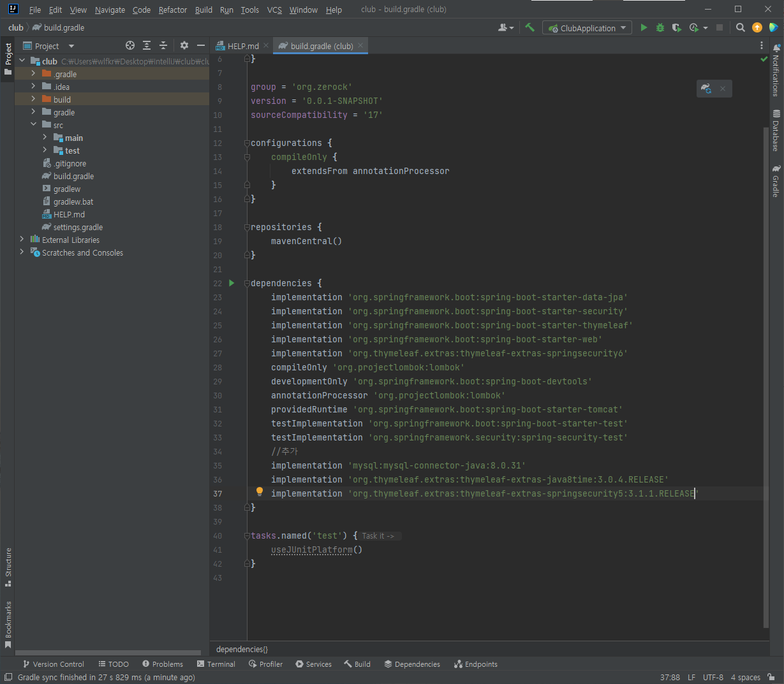Click dependencies{} breadcrumb below editor
The height and width of the screenshot is (684, 784).
pos(242,649)
